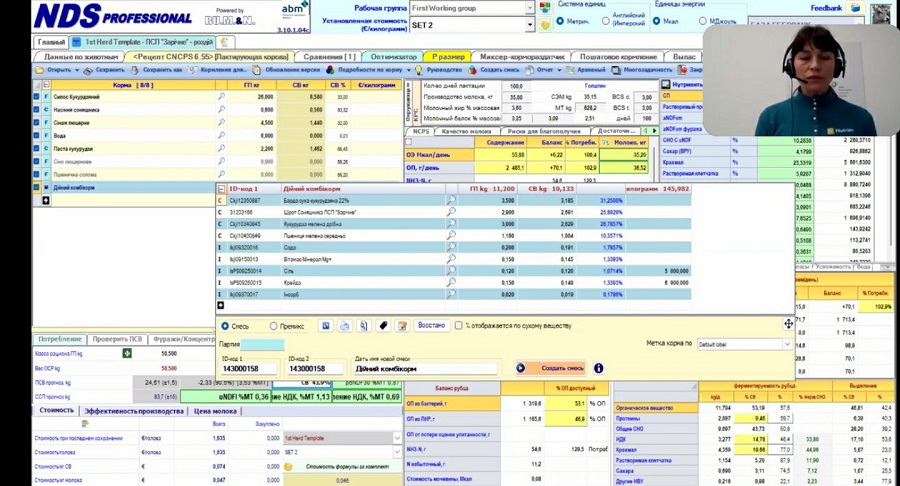
Task: Click magnifier icon for Крейда ingredient row
Action: [451, 282]
